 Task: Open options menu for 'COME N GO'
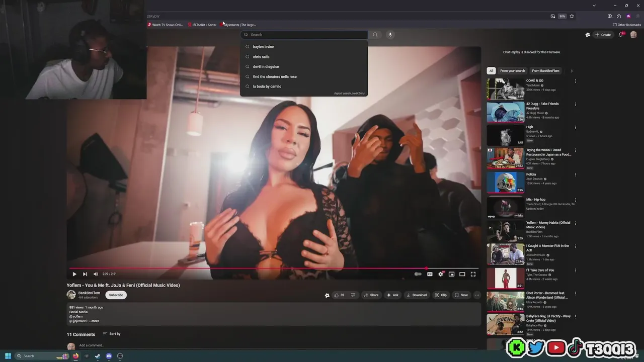tap(575, 81)
